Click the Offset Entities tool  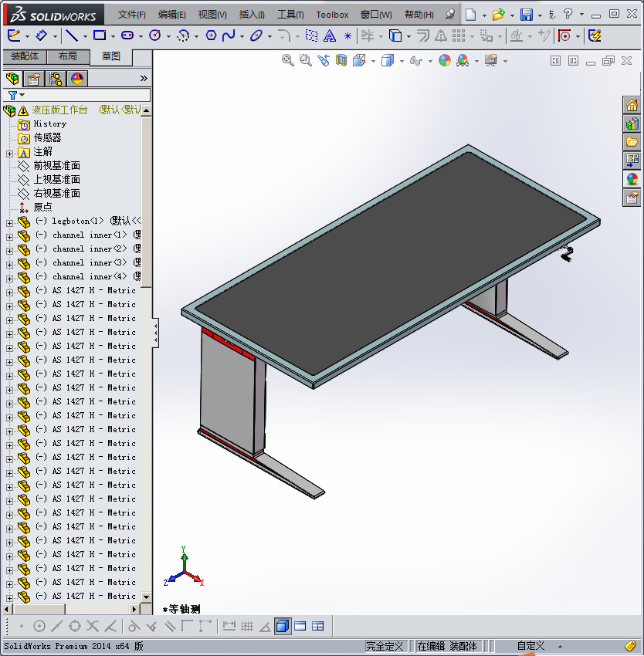423,36
